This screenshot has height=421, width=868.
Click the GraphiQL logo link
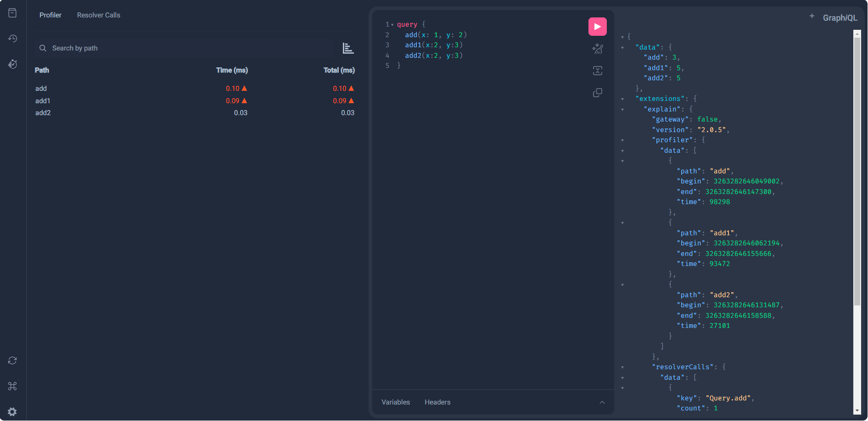click(840, 18)
